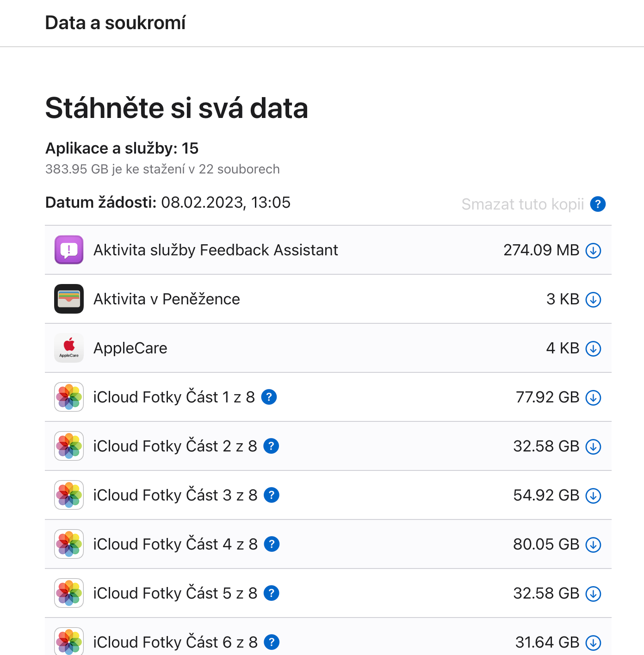
Task: Download the AppleCare 4 KB file
Action: pos(593,349)
